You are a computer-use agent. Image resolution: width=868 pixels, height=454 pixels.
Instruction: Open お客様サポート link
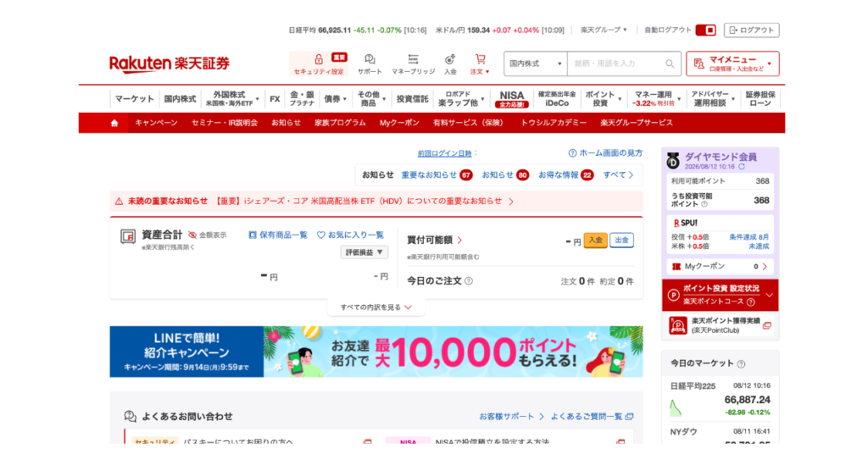511,417
